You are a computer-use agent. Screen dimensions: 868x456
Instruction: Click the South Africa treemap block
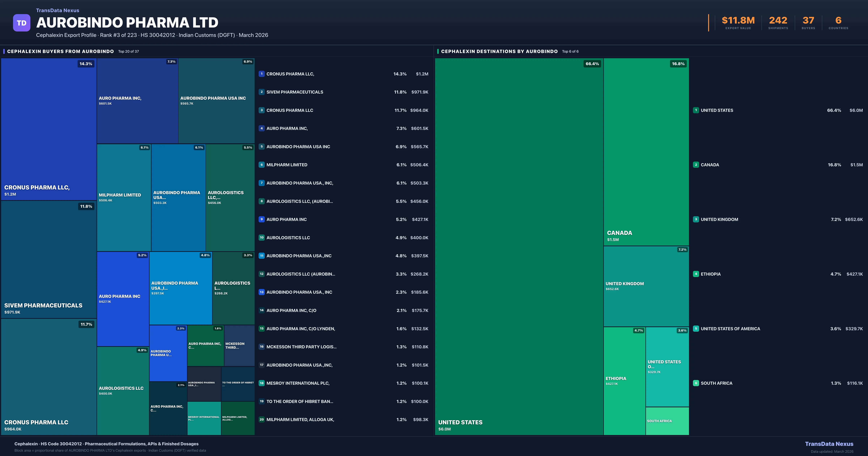[x=667, y=421]
